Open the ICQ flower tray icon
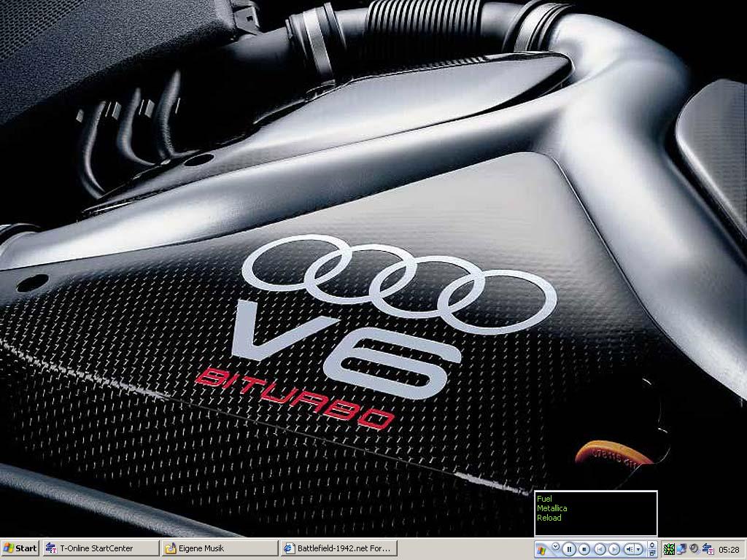Image resolution: width=747 pixels, height=560 pixels. point(669,549)
